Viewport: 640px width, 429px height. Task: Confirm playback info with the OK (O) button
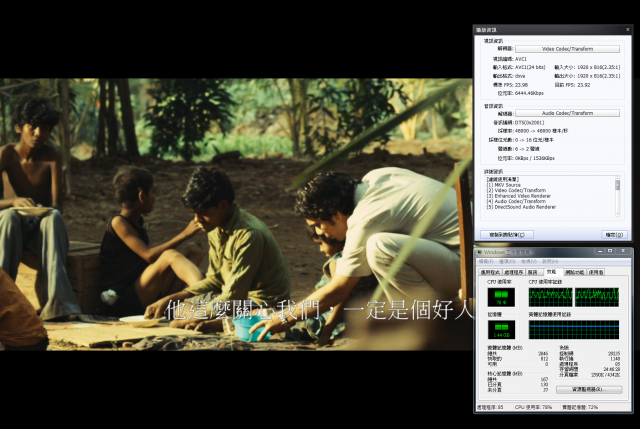pyautogui.click(x=613, y=235)
